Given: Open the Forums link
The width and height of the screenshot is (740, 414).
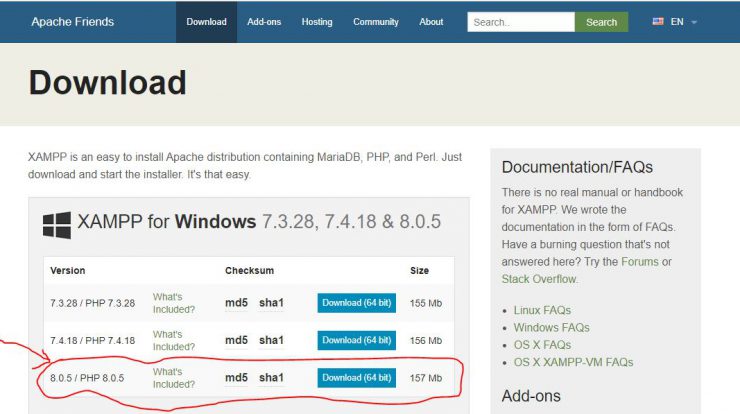Looking at the screenshot, I should tap(639, 262).
